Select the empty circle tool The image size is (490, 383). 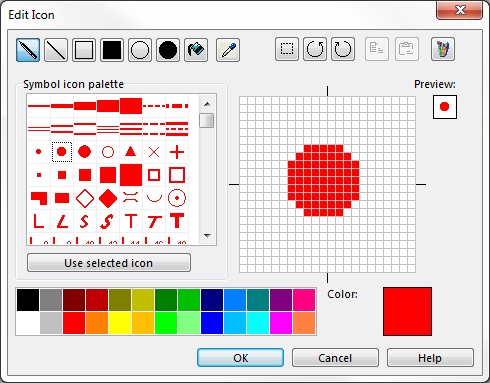tap(140, 50)
